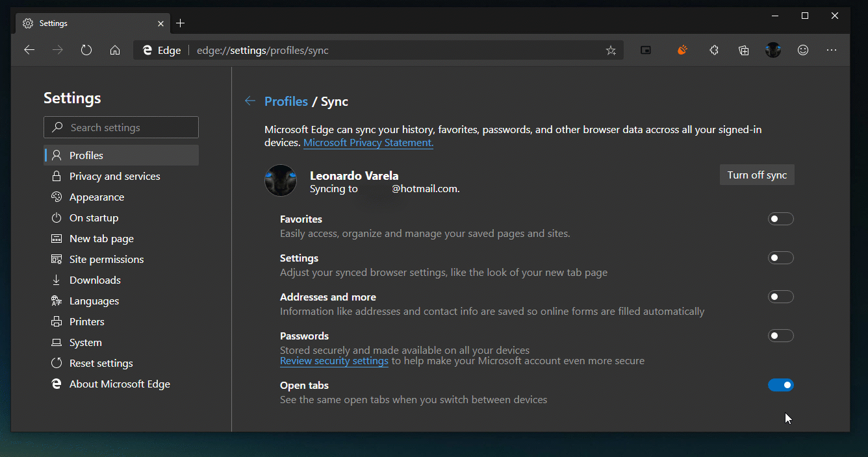Open Collections icon in toolbar

tap(744, 50)
